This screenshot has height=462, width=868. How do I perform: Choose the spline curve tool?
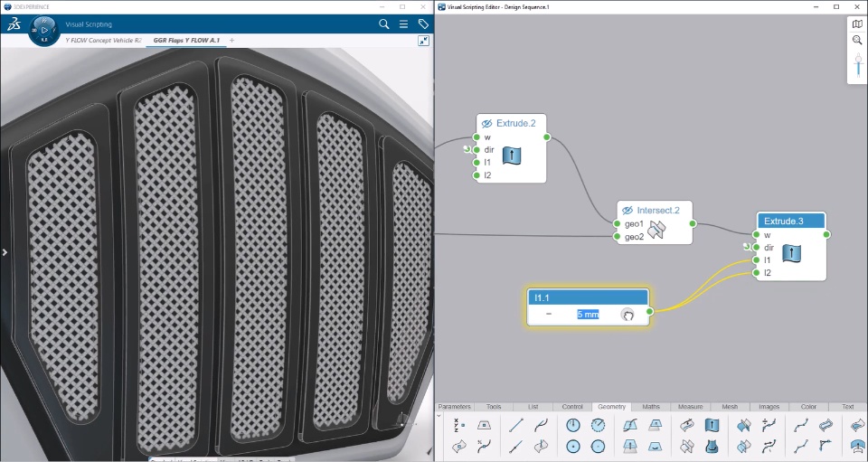click(801, 425)
